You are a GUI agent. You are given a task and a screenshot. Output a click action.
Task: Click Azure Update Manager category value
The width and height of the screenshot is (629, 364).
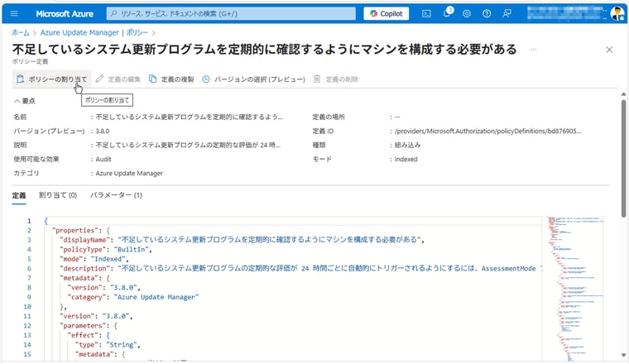(x=129, y=173)
